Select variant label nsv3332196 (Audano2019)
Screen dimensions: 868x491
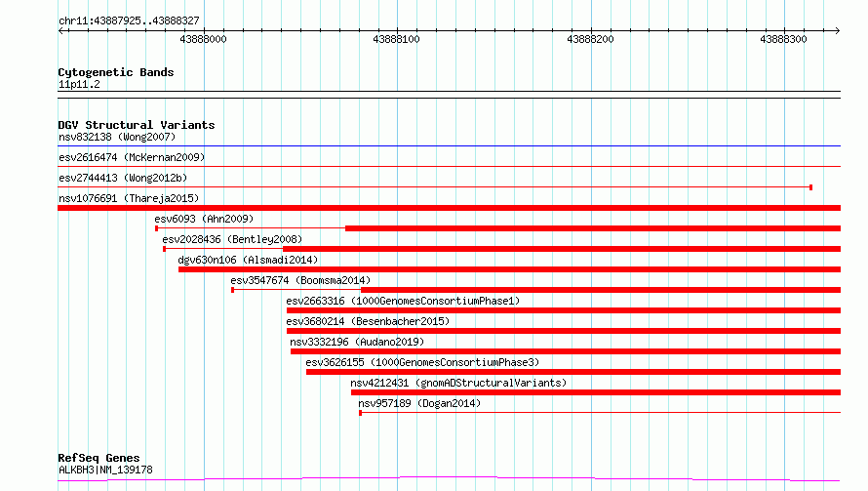pyautogui.click(x=357, y=342)
